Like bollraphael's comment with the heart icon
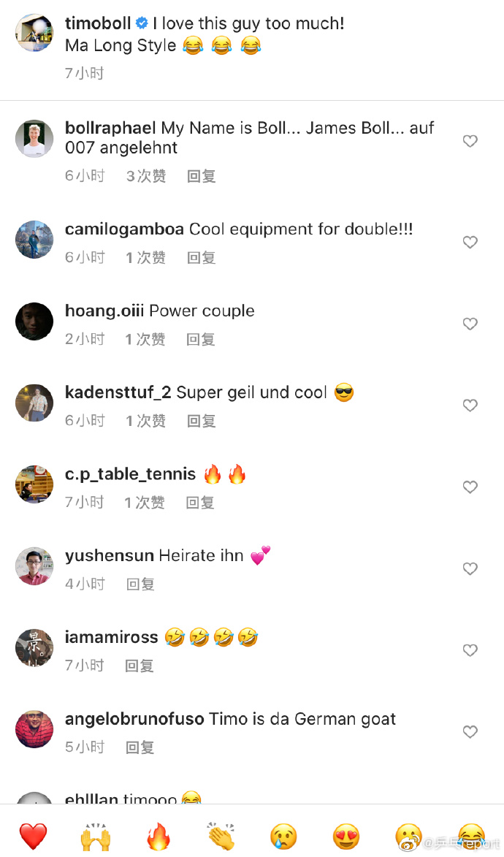The width and height of the screenshot is (504, 857). 470,141
